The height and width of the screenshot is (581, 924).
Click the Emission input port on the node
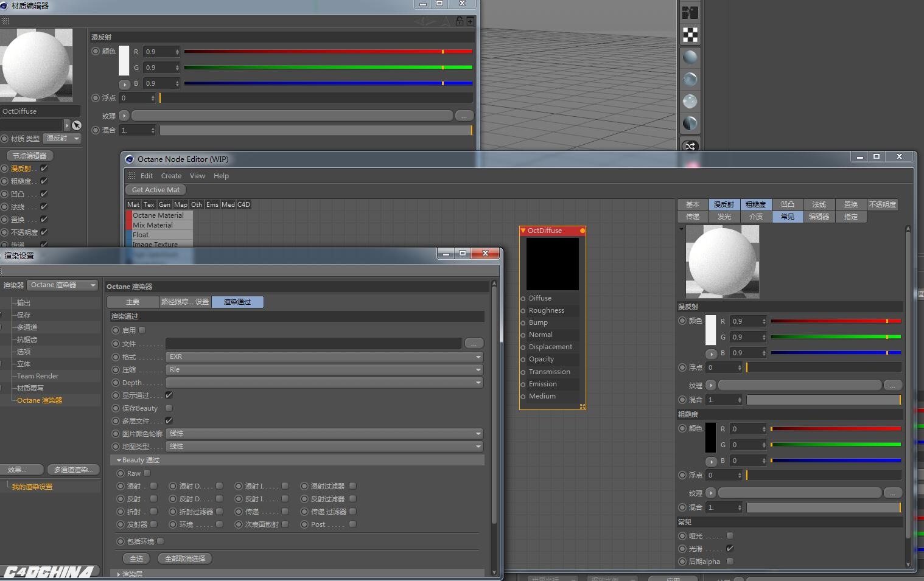pyautogui.click(x=523, y=384)
